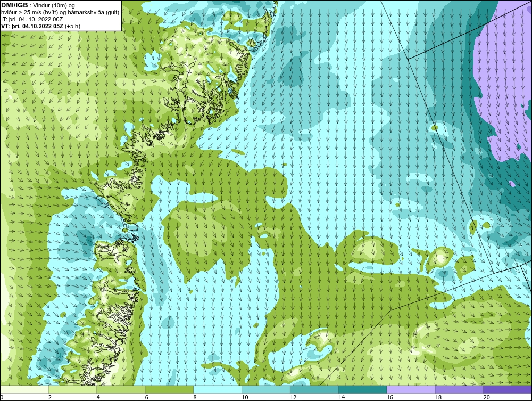Viewport: 532px width, 401px height.
Task: Click the legend label '16'
Action: (389, 397)
